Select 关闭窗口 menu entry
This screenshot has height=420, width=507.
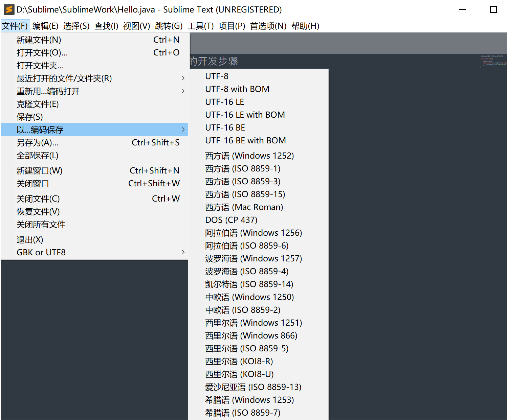click(94, 184)
